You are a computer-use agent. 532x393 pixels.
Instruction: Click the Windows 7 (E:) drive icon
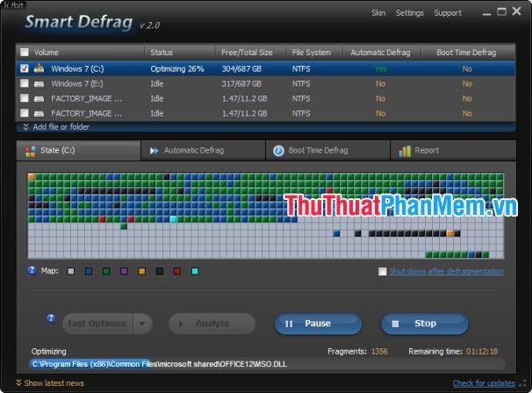point(39,83)
